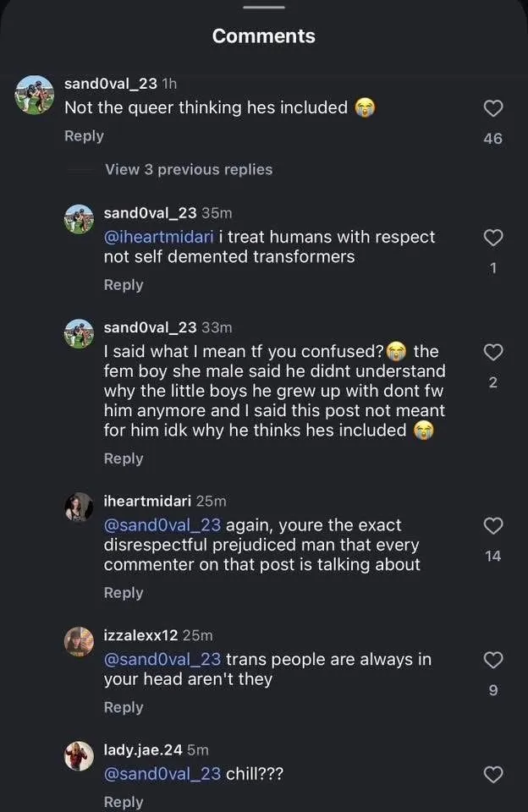Viewport: 528px width, 812px height.
Task: Reply to the "I said what I mean" comment
Action: [x=124, y=458]
